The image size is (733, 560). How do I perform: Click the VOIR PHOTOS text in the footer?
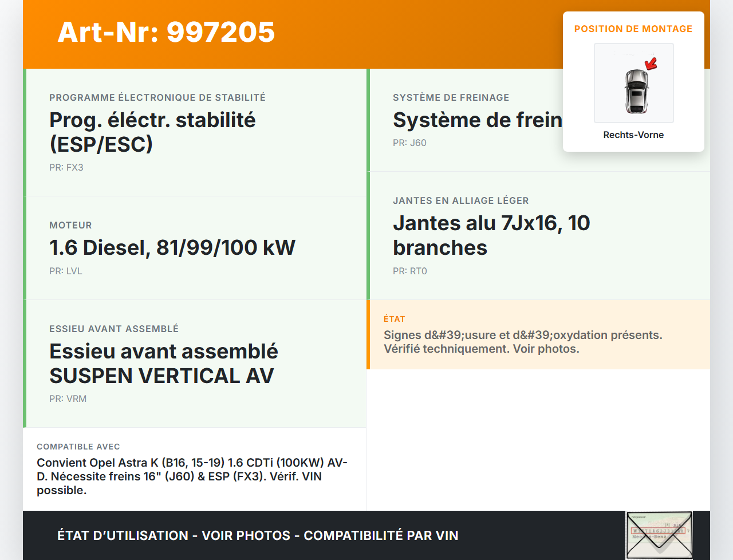(x=245, y=535)
